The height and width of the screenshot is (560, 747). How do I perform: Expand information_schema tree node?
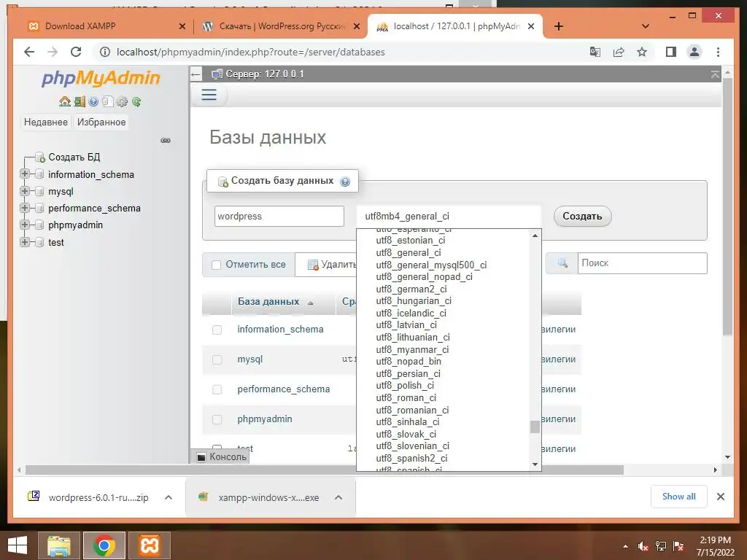pos(24,174)
